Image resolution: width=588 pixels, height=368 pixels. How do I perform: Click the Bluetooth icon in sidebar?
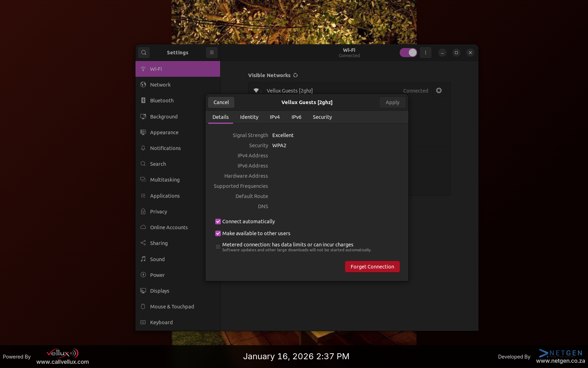[x=143, y=101]
